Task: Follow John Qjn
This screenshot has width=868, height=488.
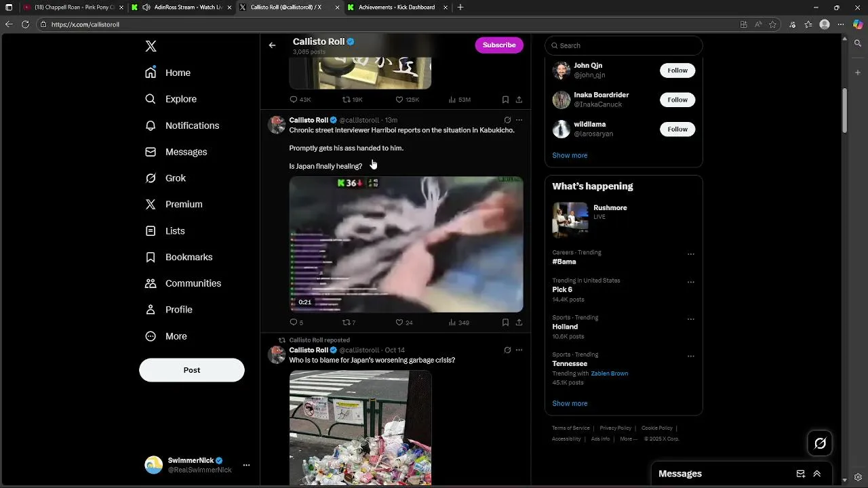Action: click(x=677, y=70)
